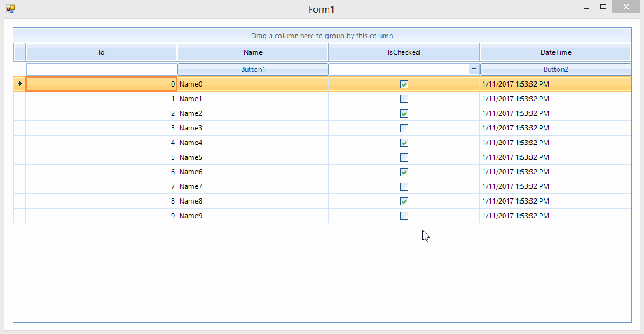Screen dimensions: 644x334
Task: Select the Id cell with value 3
Action: click(x=102, y=128)
